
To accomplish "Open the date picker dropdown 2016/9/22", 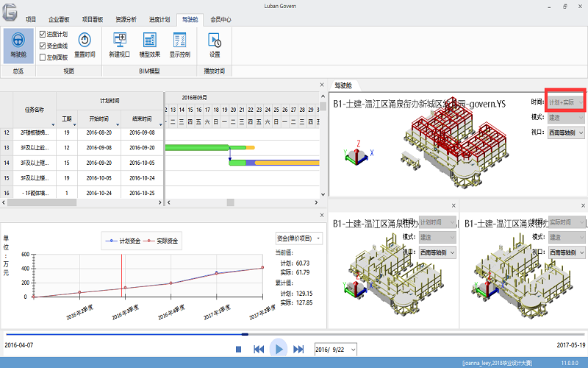I will tap(353, 350).
